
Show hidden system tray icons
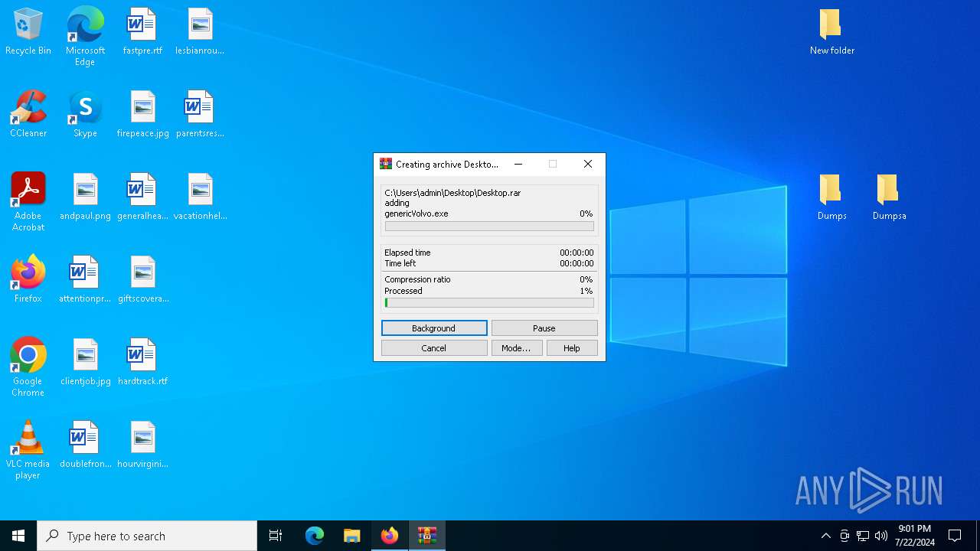pyautogui.click(x=825, y=536)
